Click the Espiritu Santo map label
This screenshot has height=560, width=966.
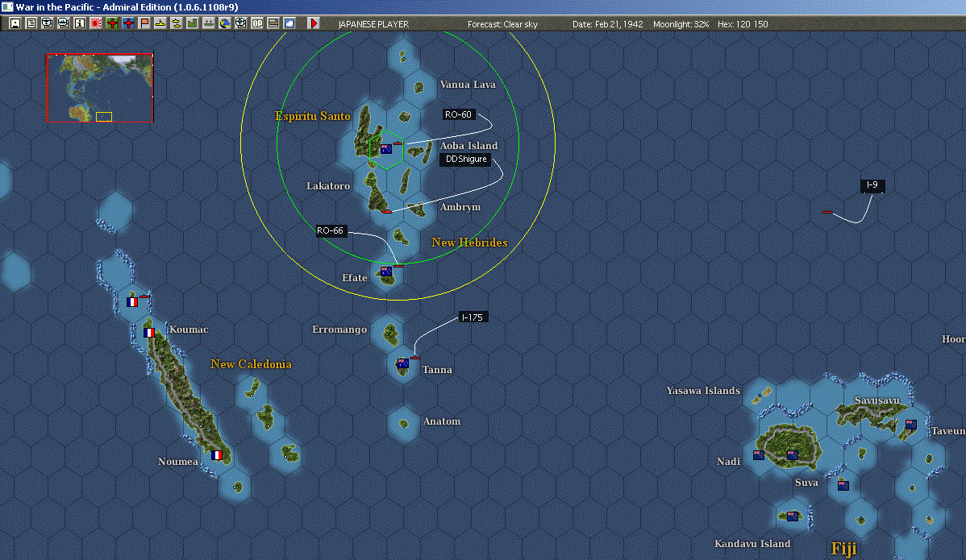(x=312, y=116)
